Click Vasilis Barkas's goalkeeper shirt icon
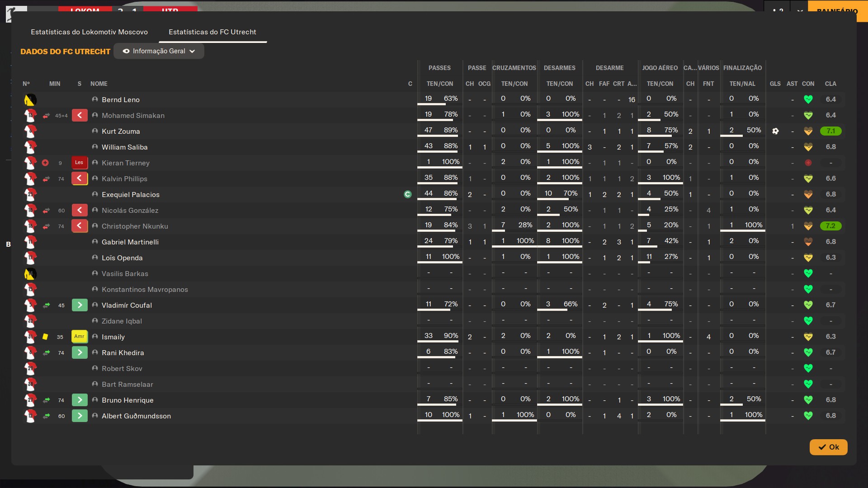The width and height of the screenshot is (868, 488). pos(30,273)
